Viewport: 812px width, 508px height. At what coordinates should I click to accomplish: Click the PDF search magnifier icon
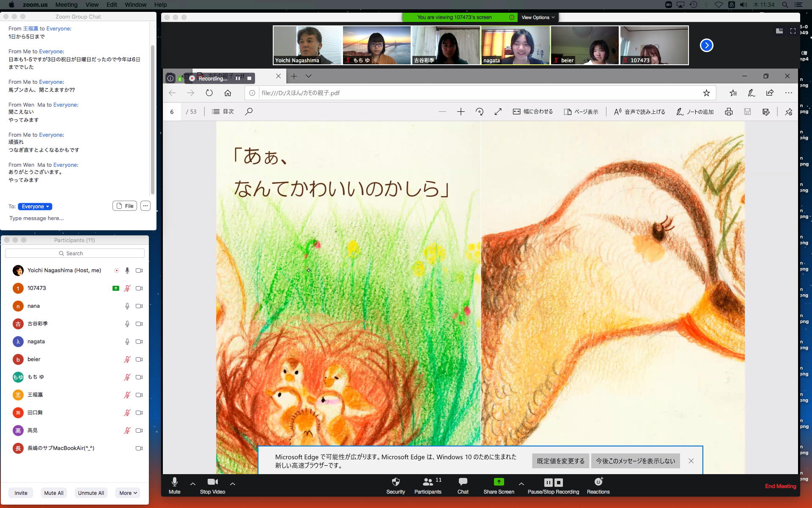point(249,111)
